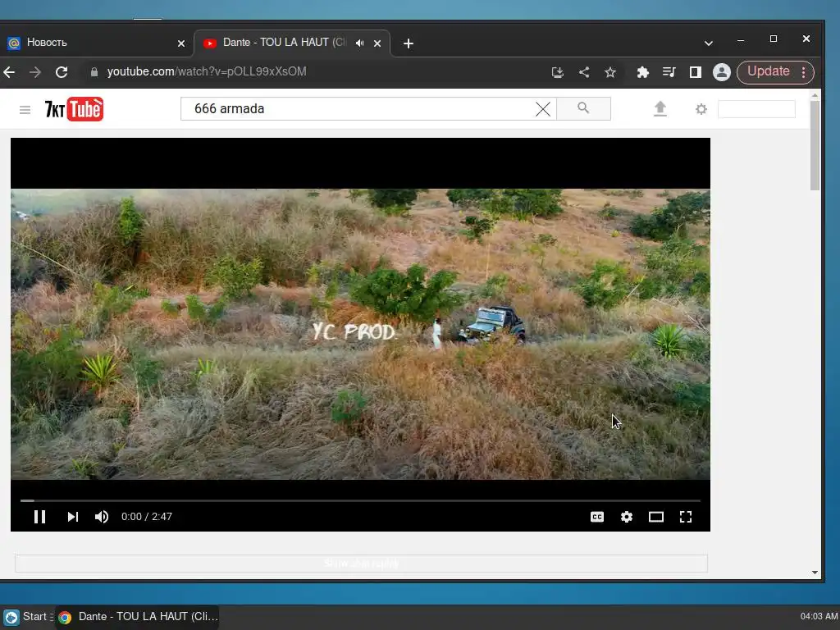View site security lock info
Viewport: 840px width, 630px height.
pyautogui.click(x=94, y=72)
